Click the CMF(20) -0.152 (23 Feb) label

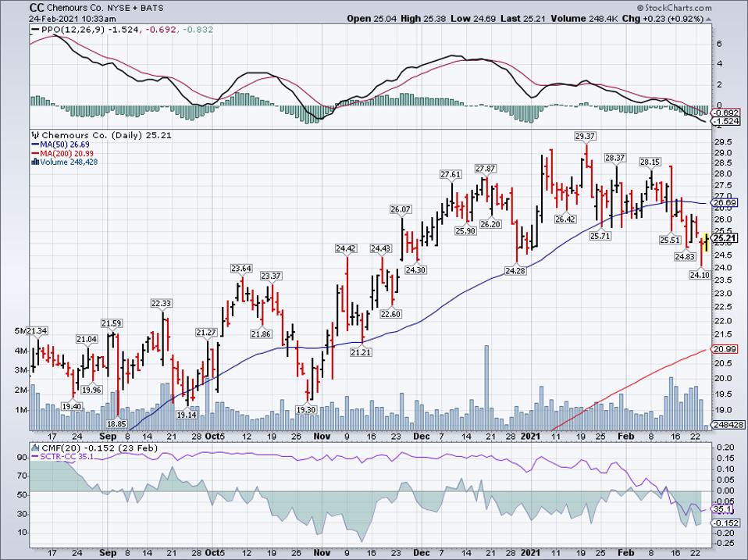pyautogui.click(x=100, y=448)
